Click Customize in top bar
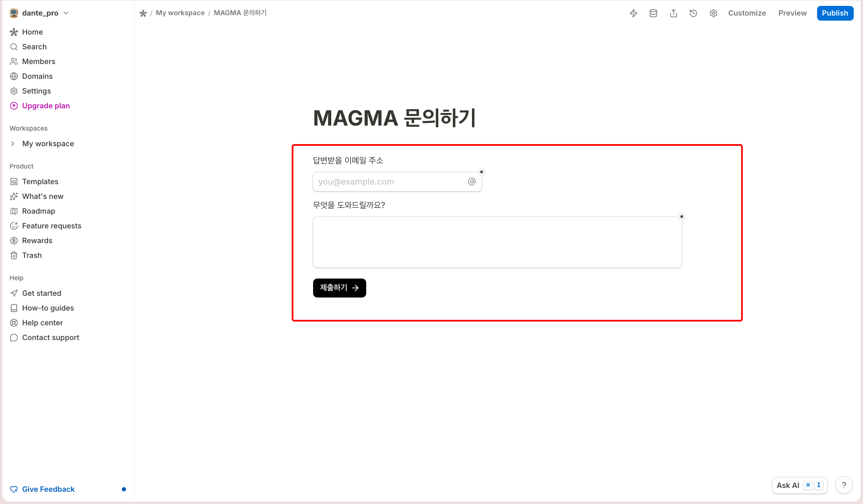 pyautogui.click(x=747, y=13)
